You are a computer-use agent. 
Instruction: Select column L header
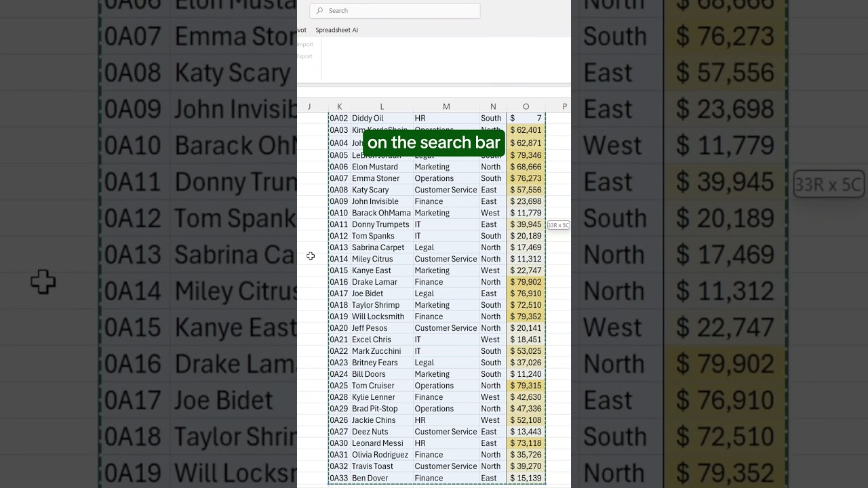coord(381,106)
